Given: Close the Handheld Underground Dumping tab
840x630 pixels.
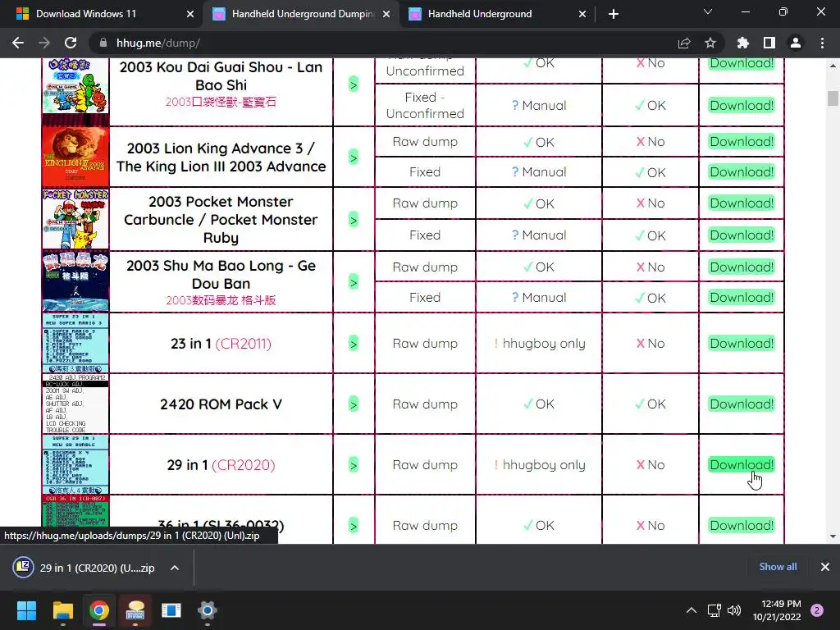Looking at the screenshot, I should 386,14.
